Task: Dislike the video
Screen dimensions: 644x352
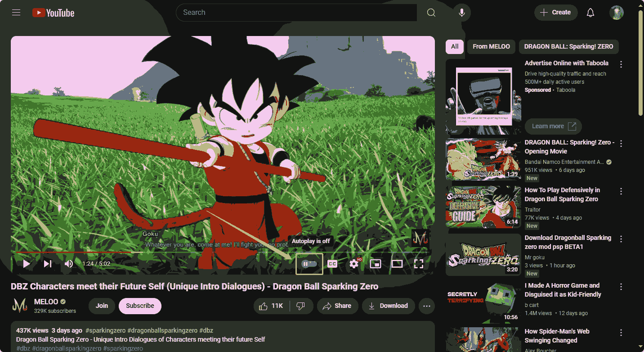Action: point(301,306)
